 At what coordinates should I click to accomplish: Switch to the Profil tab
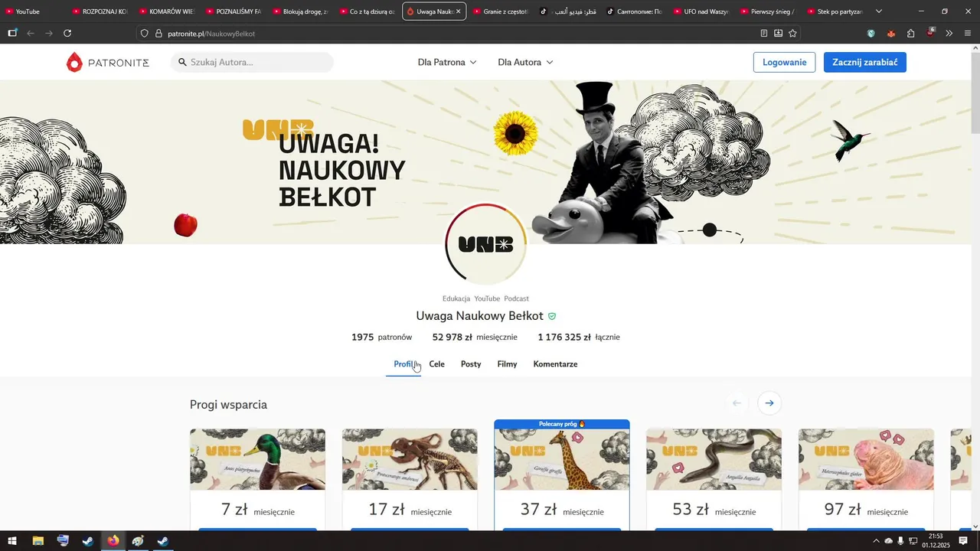[x=403, y=364]
